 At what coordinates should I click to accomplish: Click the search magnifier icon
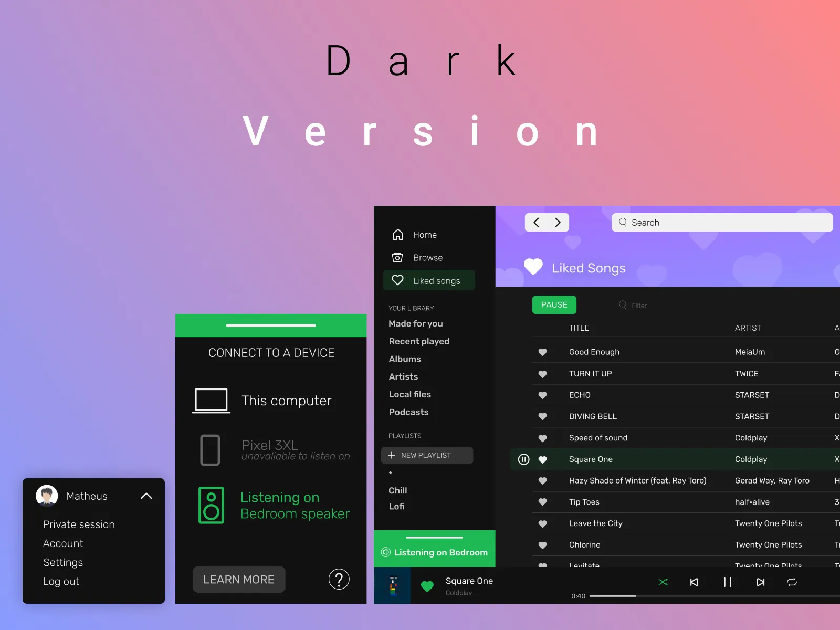[623, 222]
